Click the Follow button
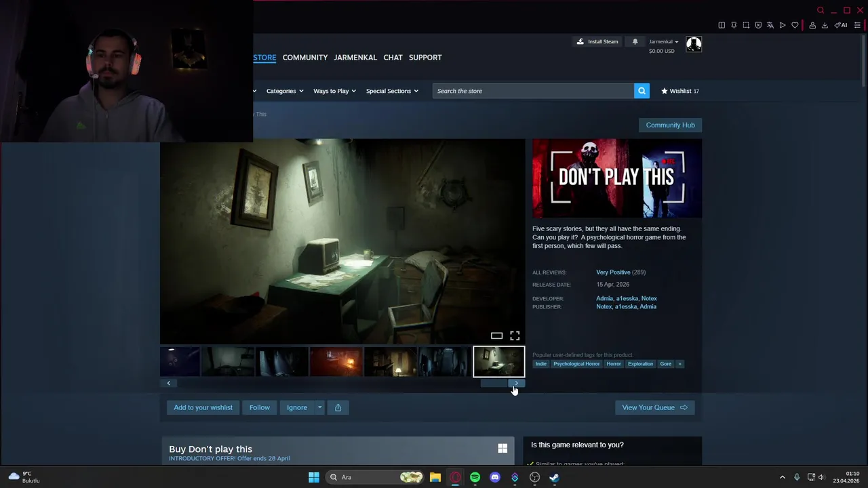The width and height of the screenshot is (868, 488). click(x=259, y=407)
